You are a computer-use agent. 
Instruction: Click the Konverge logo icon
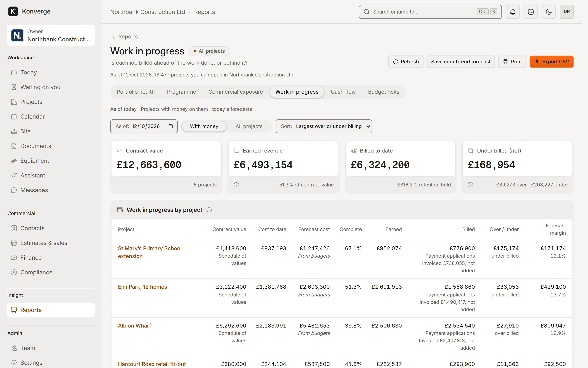[13, 11]
